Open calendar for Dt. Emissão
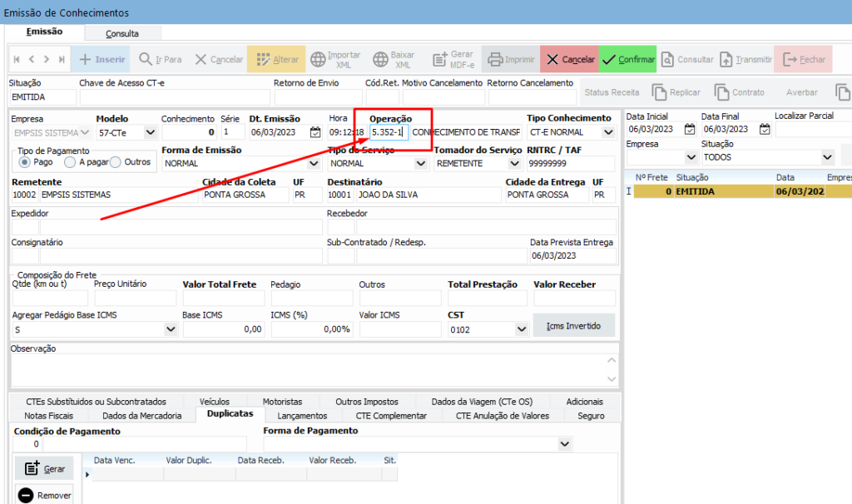Image resolution: width=852 pixels, height=504 pixels. [315, 132]
